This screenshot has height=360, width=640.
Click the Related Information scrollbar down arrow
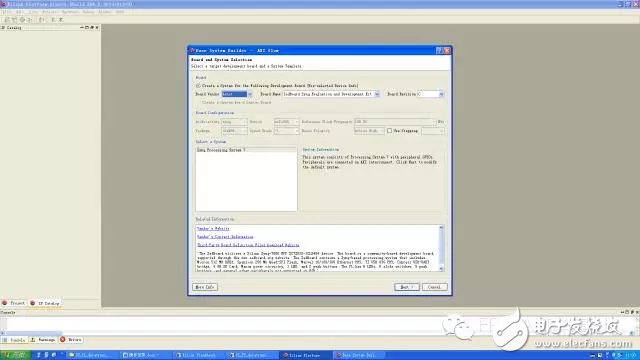pyautogui.click(x=441, y=269)
